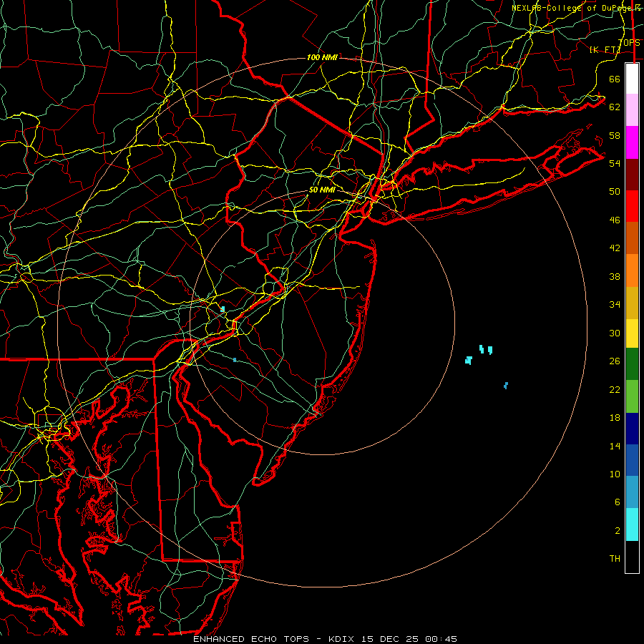Viewport: 644px width, 644px height.
Task: Click the orange 42 kft legend swatch
Action: pyautogui.click(x=632, y=270)
